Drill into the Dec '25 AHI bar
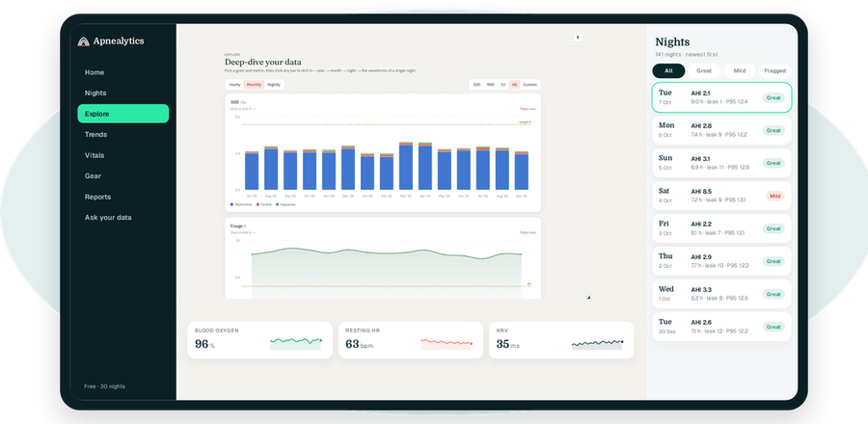Image resolution: width=868 pixels, height=424 pixels. pyautogui.click(x=347, y=168)
